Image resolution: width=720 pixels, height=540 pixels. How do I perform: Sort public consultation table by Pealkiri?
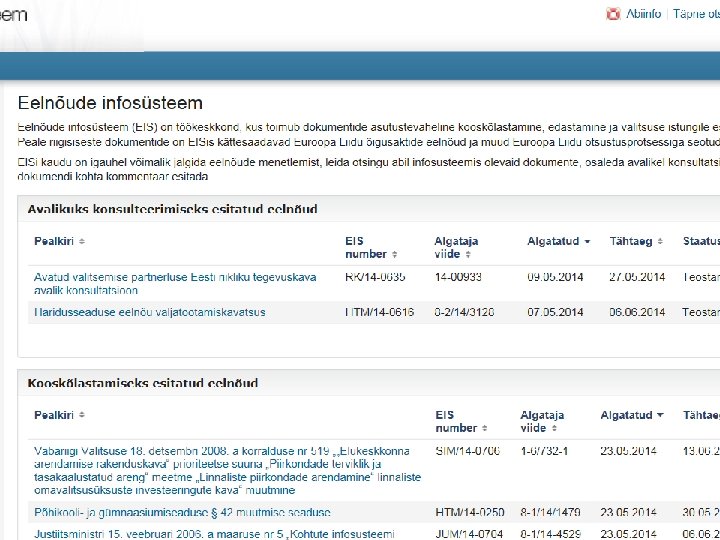point(59,241)
